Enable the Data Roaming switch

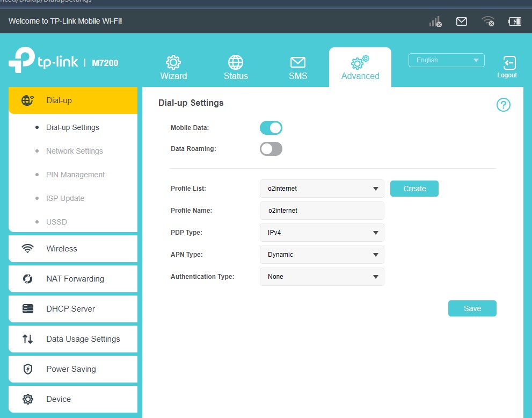tap(271, 149)
